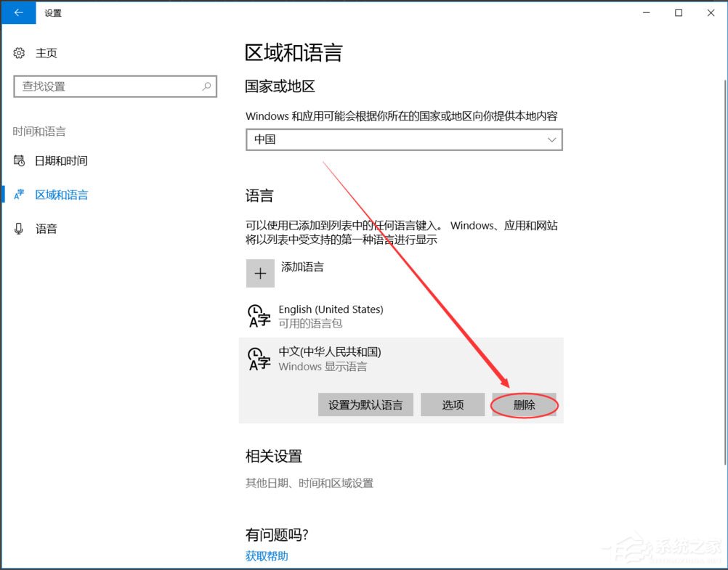The image size is (728, 570).
Task: Click the 设置为默认语言 button
Action: (365, 404)
